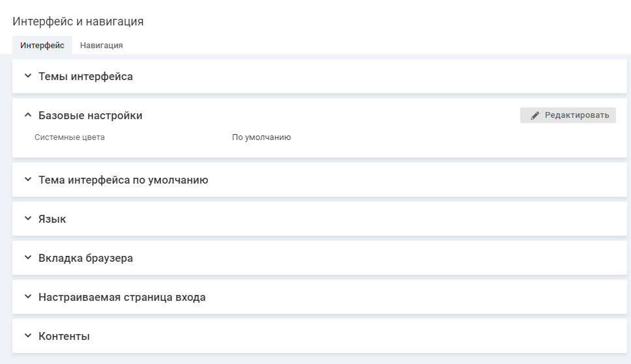Open the Тема интерфейса по умолчанию title
Viewport: 631px width, 364px height.
tap(123, 180)
